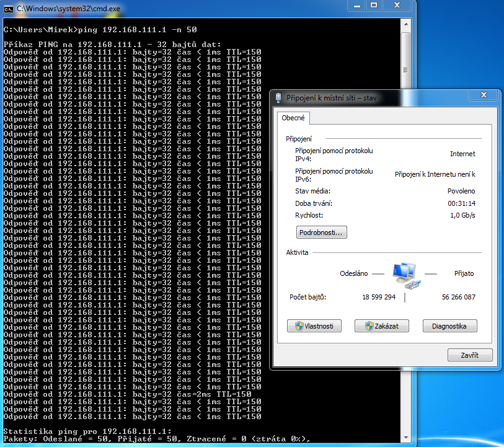Click the network plug icon in the status dialog title
504x447 pixels.
[x=278, y=98]
